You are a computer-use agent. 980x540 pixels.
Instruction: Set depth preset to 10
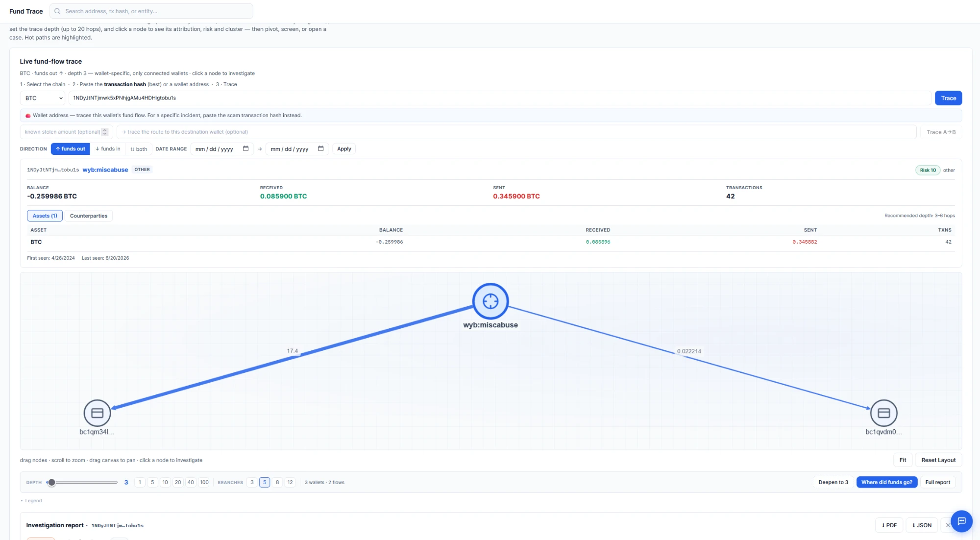[x=165, y=482]
